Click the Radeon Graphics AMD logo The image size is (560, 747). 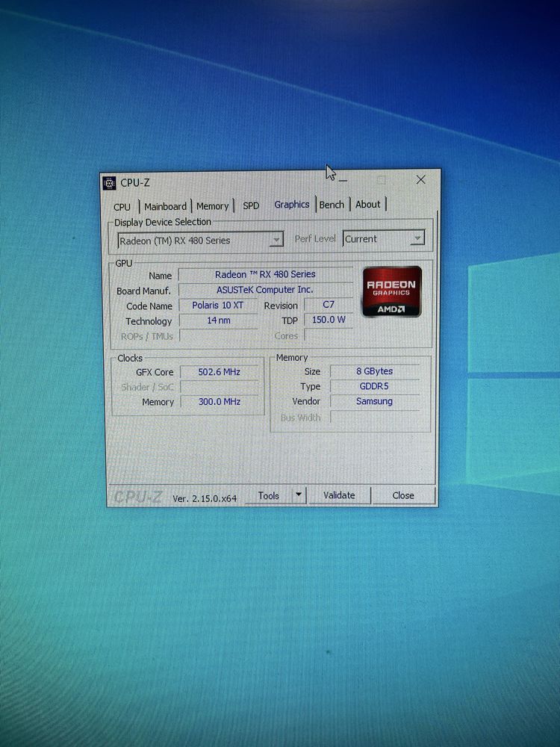[x=391, y=292]
